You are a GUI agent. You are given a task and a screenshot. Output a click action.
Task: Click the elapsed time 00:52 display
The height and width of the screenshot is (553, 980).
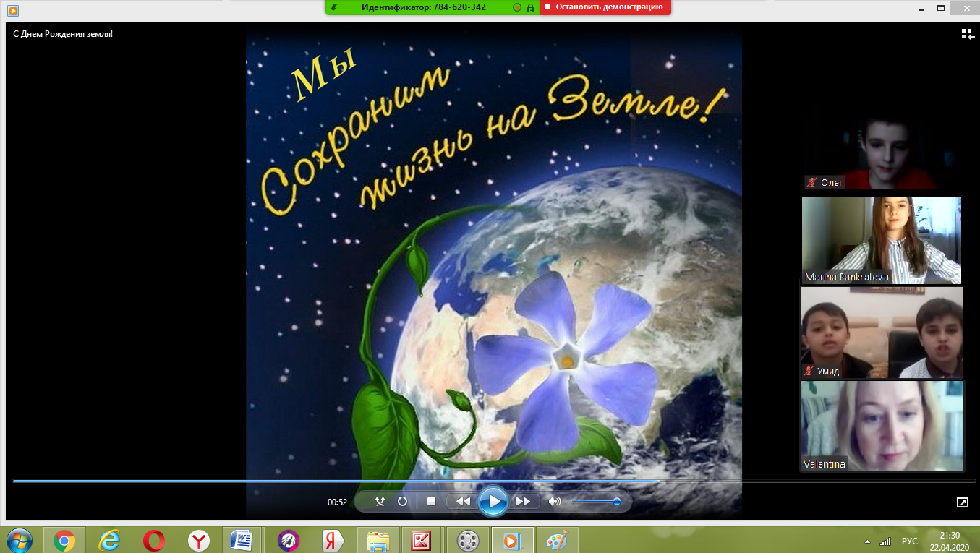337,502
